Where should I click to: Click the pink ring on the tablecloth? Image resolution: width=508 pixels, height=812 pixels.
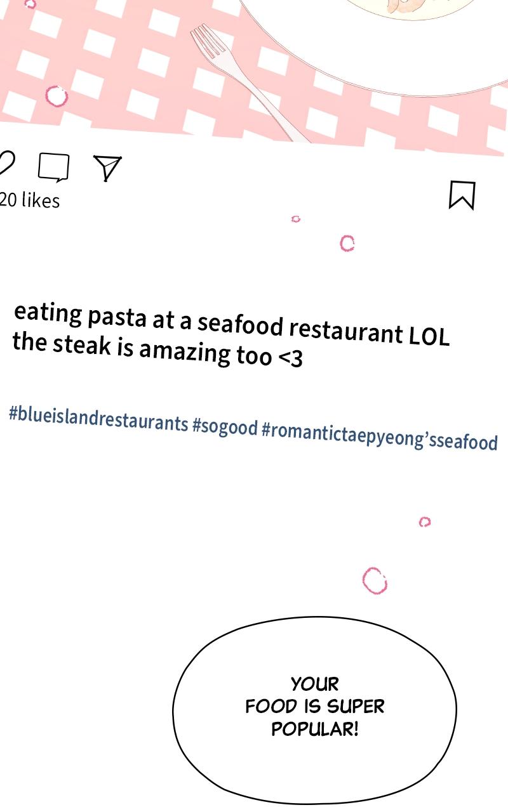(x=57, y=96)
